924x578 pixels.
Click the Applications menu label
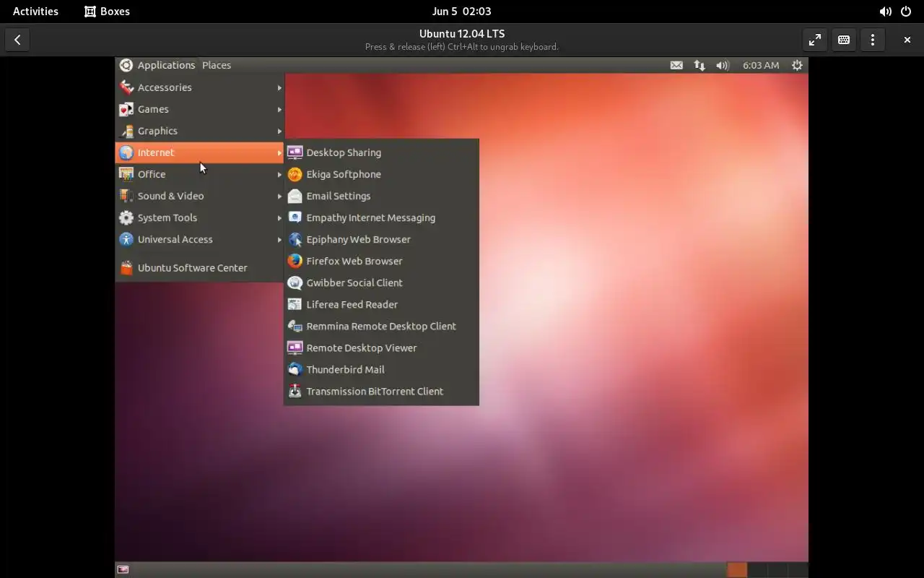(166, 65)
